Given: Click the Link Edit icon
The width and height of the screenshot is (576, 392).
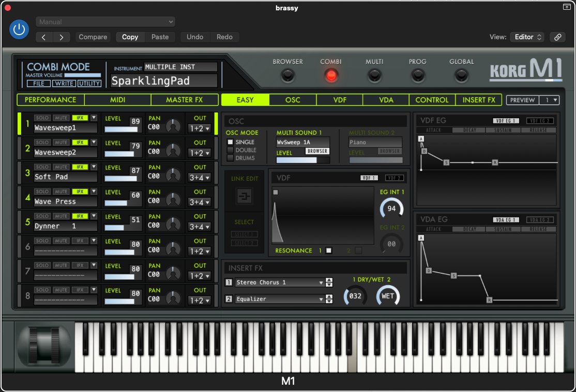Looking at the screenshot, I should (244, 196).
